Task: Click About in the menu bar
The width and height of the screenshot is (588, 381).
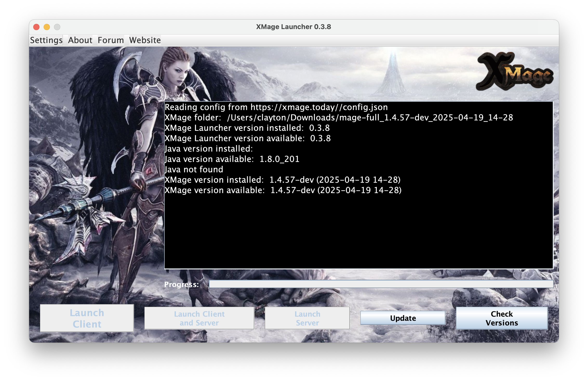Action: pos(80,40)
